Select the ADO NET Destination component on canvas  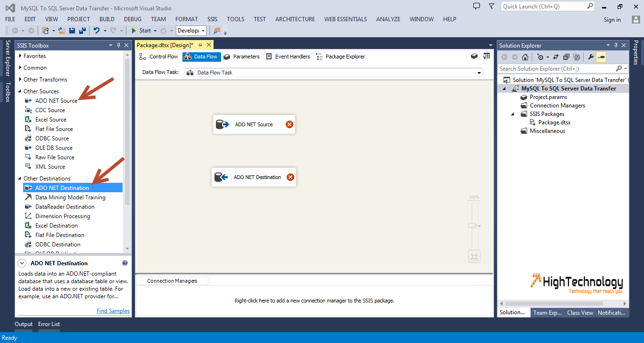[254, 177]
